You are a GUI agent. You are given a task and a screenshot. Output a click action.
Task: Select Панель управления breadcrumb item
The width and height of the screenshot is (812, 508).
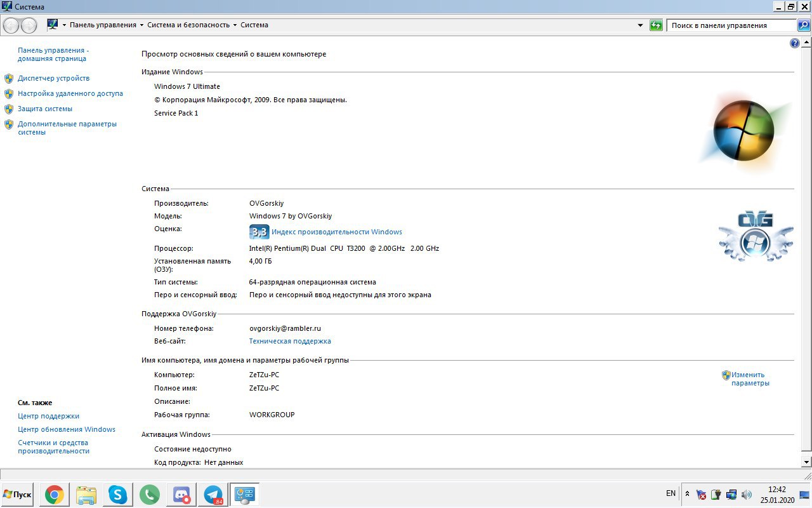(x=103, y=25)
